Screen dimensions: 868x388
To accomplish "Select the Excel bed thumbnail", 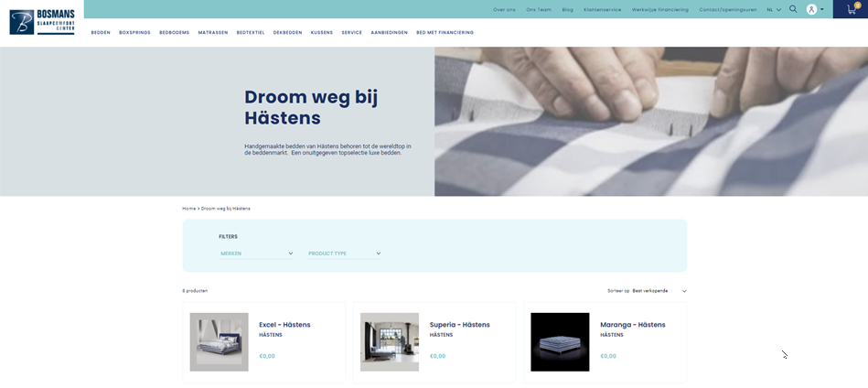I will click(x=220, y=342).
